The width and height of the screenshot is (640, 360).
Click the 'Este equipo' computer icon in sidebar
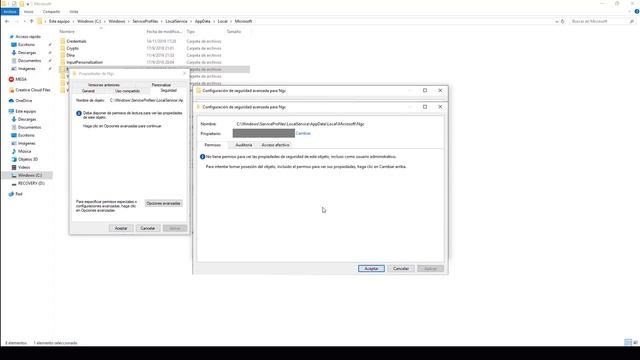(11, 111)
